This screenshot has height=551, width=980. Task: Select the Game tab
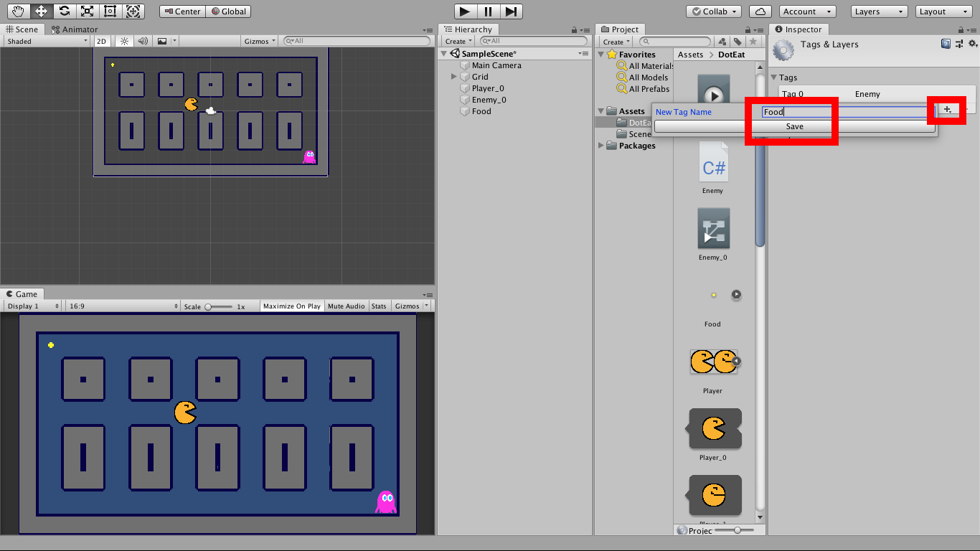(22, 294)
